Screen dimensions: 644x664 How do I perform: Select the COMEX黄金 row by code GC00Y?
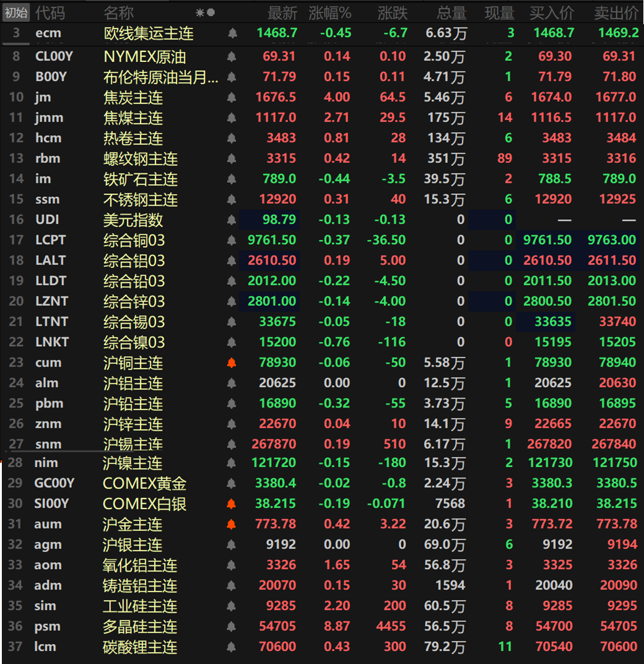pyautogui.click(x=54, y=483)
